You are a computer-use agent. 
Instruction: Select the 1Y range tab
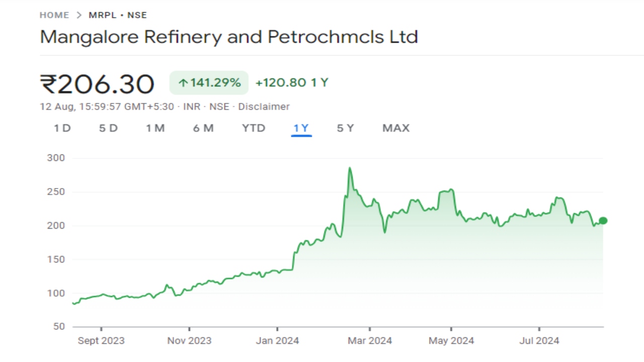[301, 128]
